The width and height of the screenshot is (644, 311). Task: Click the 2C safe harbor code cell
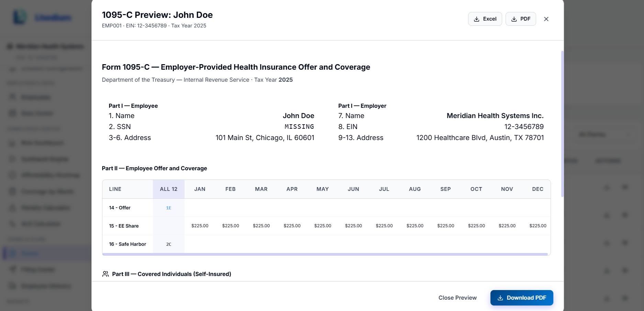[169, 244]
